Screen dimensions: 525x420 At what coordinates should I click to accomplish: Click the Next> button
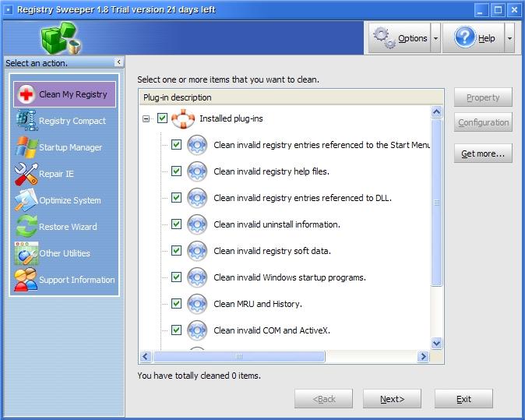[x=392, y=398]
